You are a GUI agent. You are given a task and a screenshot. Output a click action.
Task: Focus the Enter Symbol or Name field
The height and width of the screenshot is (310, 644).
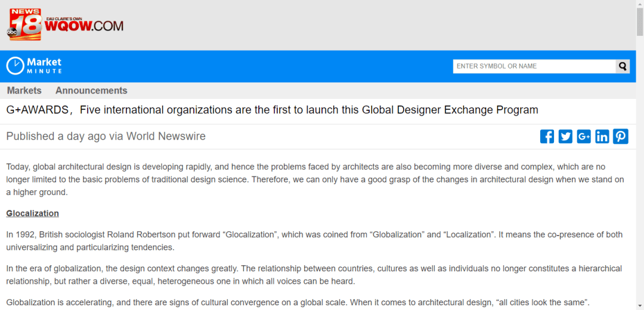coord(534,66)
